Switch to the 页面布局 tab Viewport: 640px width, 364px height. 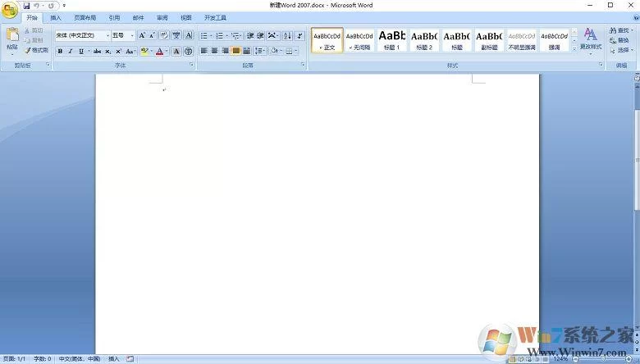point(85,17)
